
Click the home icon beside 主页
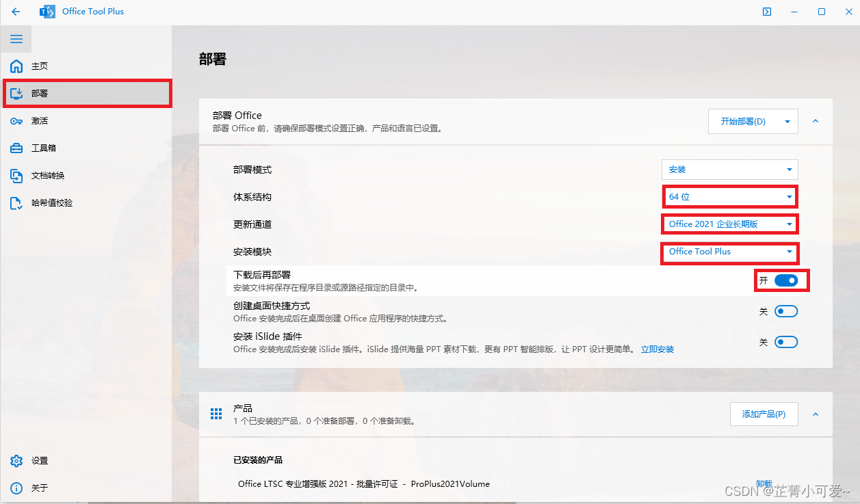point(16,66)
